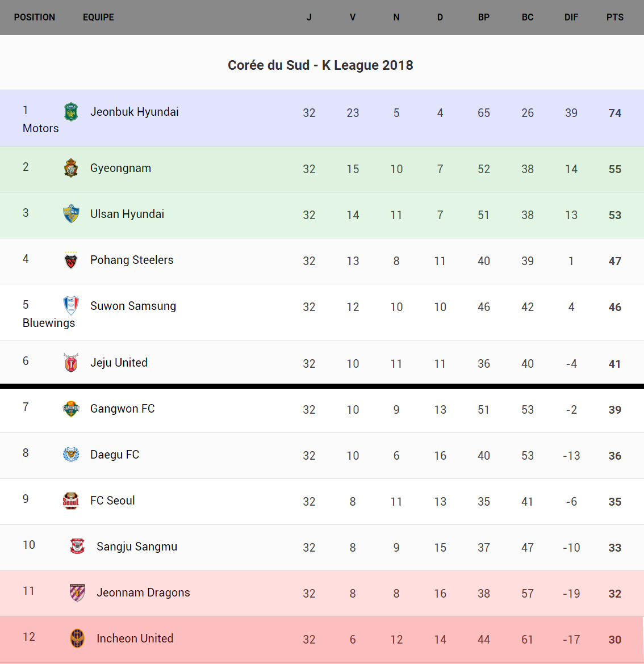Click the Sangju Sangmu crest

(77, 547)
